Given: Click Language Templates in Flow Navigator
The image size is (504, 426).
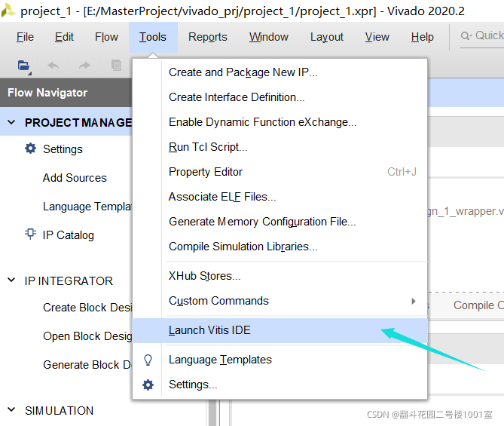Looking at the screenshot, I should click(x=87, y=207).
